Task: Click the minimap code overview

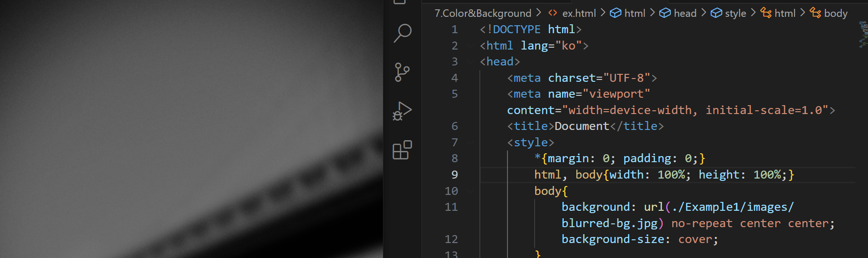Action: (863, 35)
